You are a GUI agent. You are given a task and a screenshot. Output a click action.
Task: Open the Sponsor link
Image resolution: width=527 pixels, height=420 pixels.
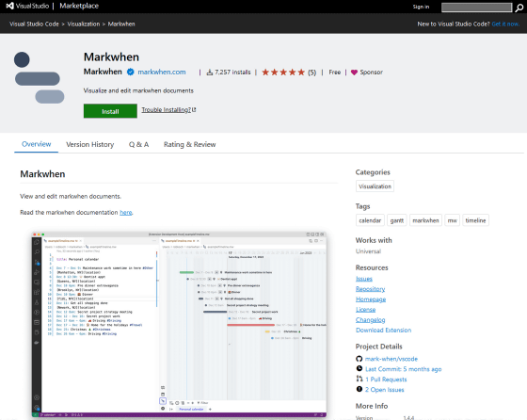click(x=371, y=72)
